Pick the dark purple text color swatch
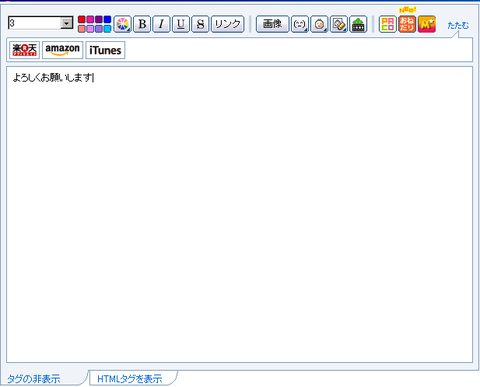The height and width of the screenshot is (387, 480). point(99,20)
